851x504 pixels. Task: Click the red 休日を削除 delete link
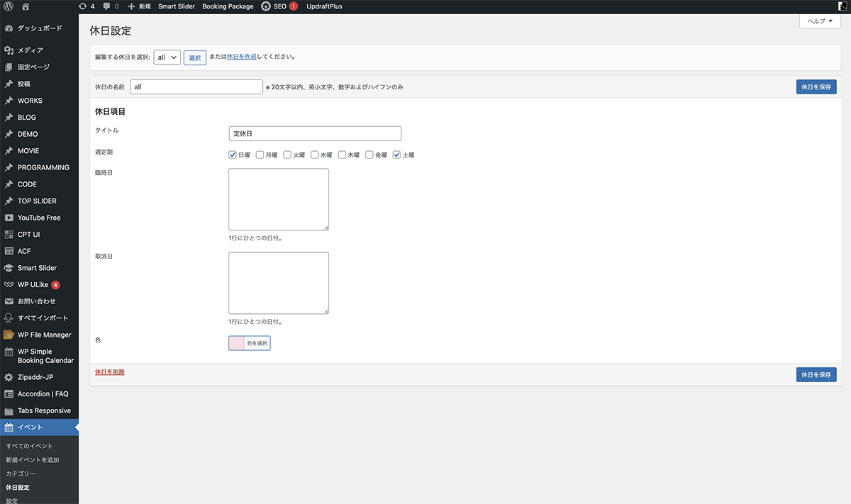(x=110, y=372)
